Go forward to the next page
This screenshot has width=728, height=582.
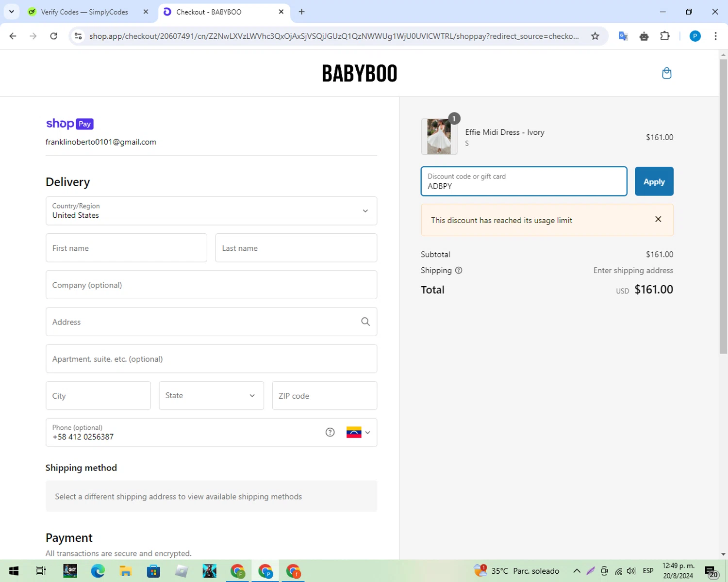click(x=33, y=36)
